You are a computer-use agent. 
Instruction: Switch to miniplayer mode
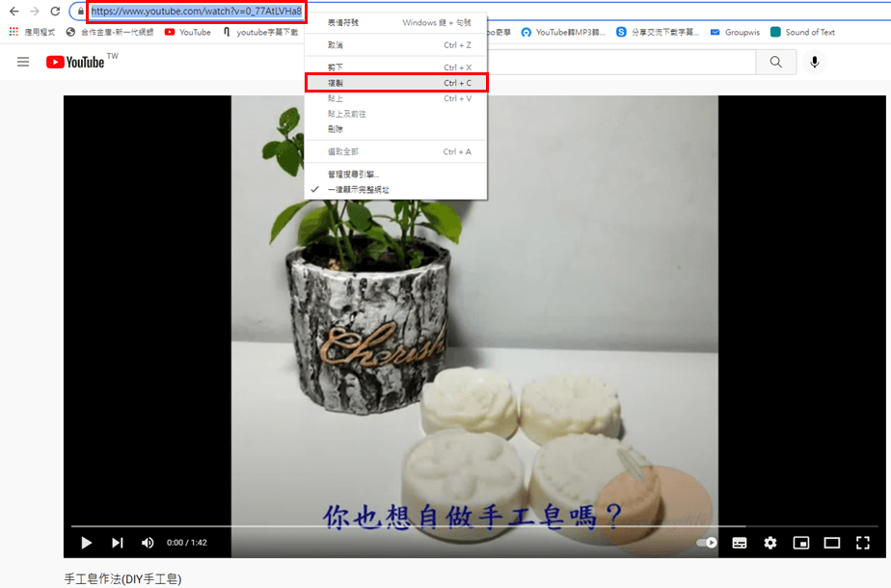coord(801,543)
